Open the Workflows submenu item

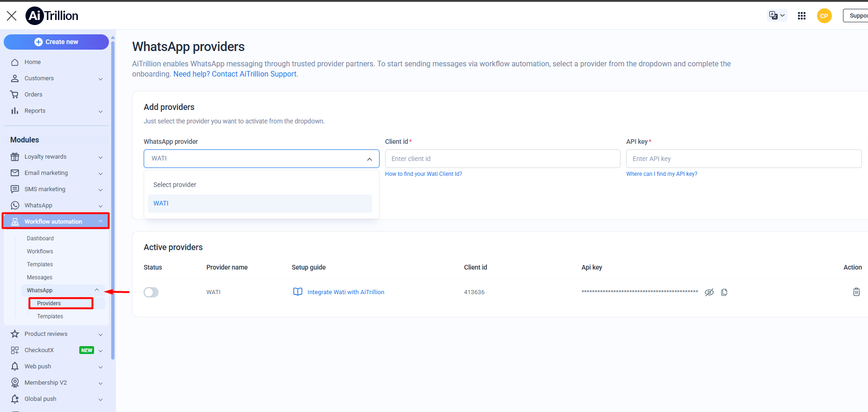coord(40,251)
